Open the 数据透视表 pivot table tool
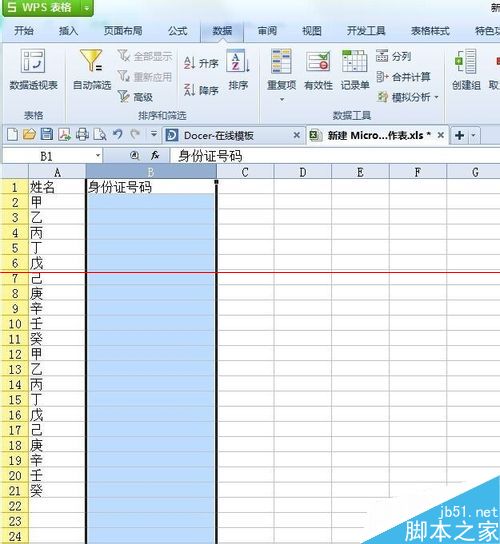This screenshot has width=500, height=544. pyautogui.click(x=33, y=69)
